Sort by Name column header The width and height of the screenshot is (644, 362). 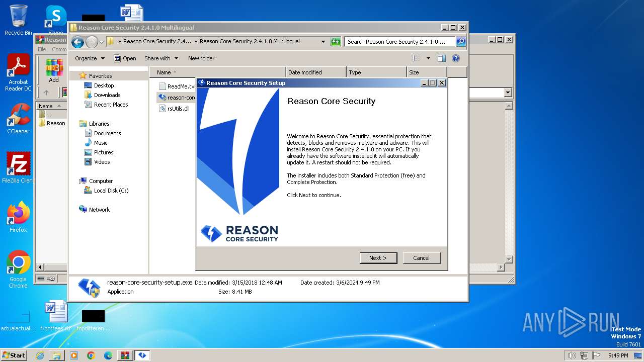[x=217, y=72]
